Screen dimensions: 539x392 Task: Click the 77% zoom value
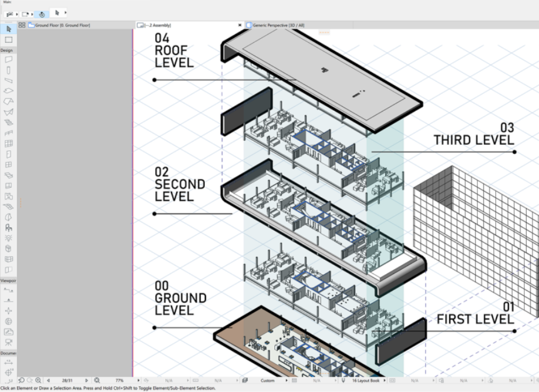[x=119, y=380]
